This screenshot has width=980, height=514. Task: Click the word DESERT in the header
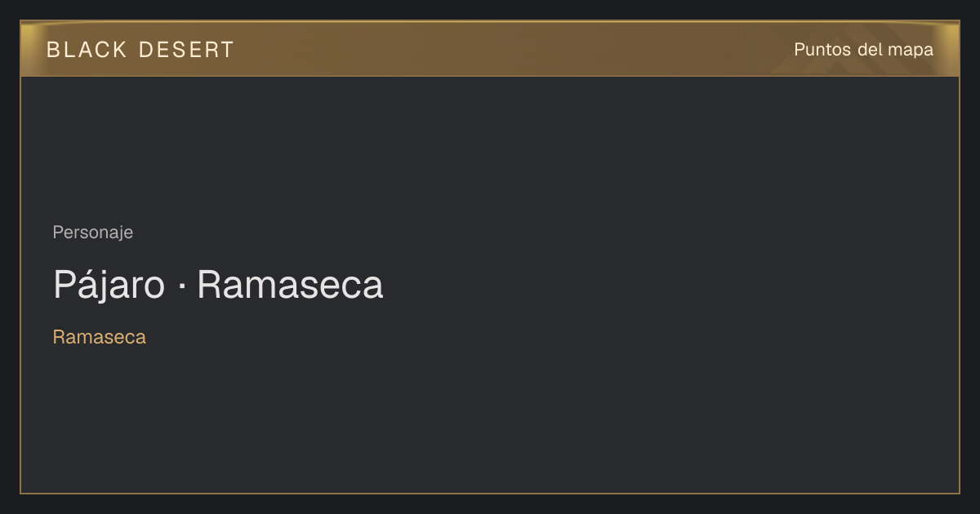[x=186, y=50]
